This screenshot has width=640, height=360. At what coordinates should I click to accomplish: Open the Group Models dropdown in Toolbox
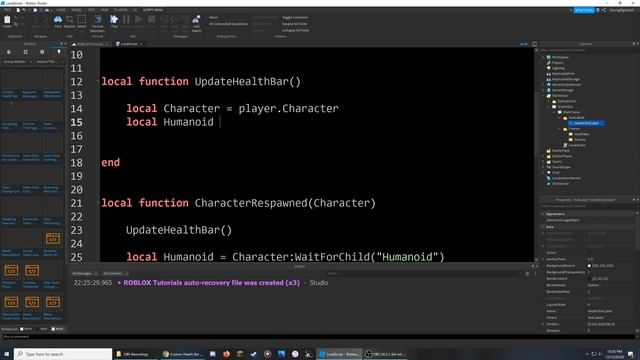point(17,62)
